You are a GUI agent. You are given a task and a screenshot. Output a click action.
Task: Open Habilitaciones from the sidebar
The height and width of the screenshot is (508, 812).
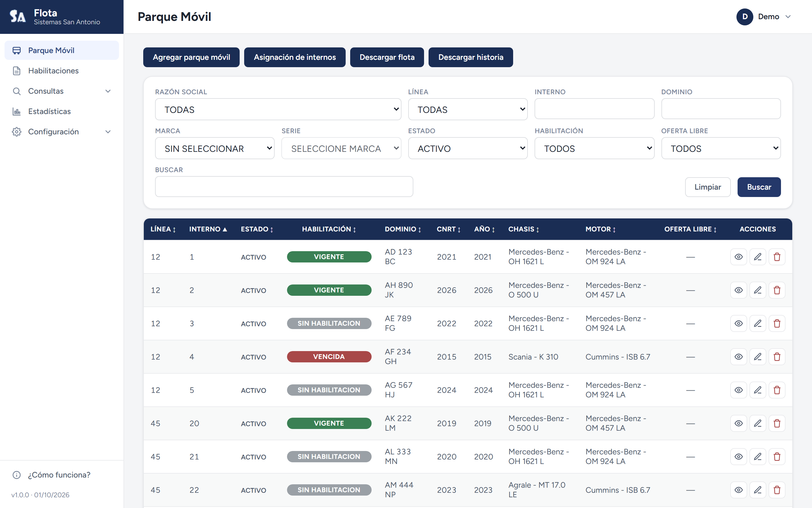(62, 71)
